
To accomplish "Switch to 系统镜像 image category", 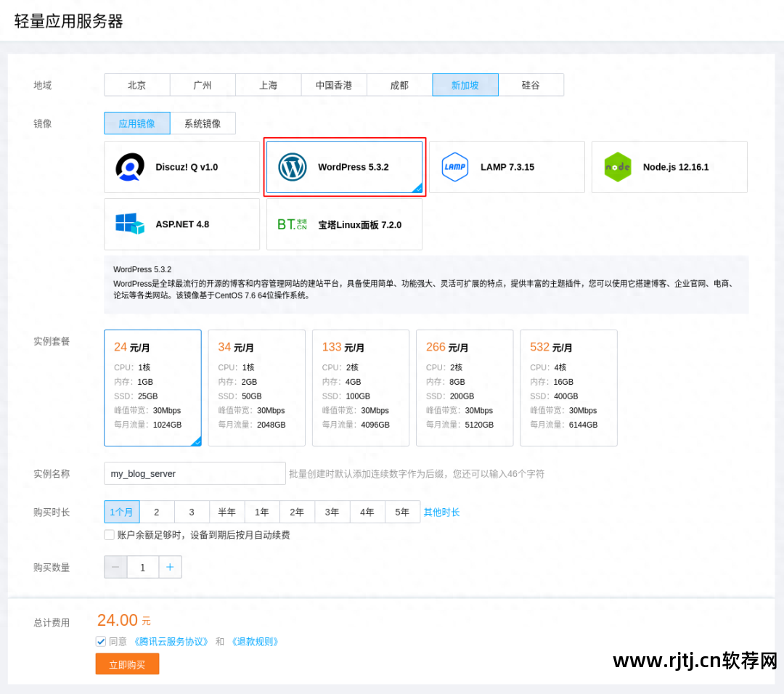I will click(204, 123).
